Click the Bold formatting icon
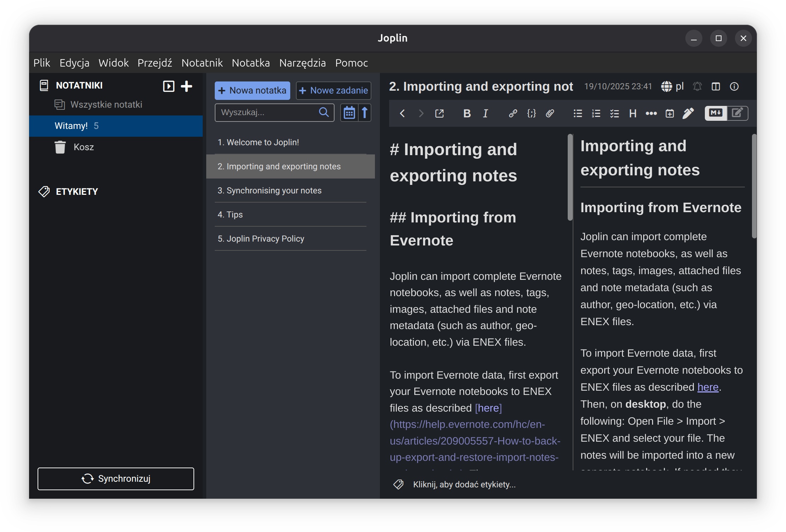 tap(467, 113)
